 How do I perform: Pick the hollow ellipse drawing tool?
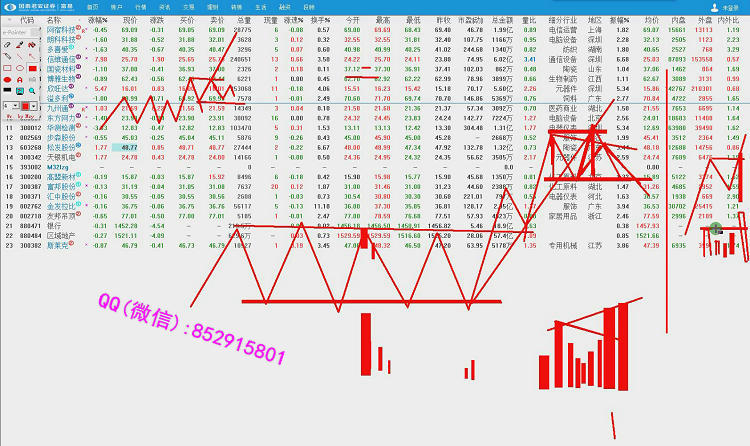(x=20, y=67)
